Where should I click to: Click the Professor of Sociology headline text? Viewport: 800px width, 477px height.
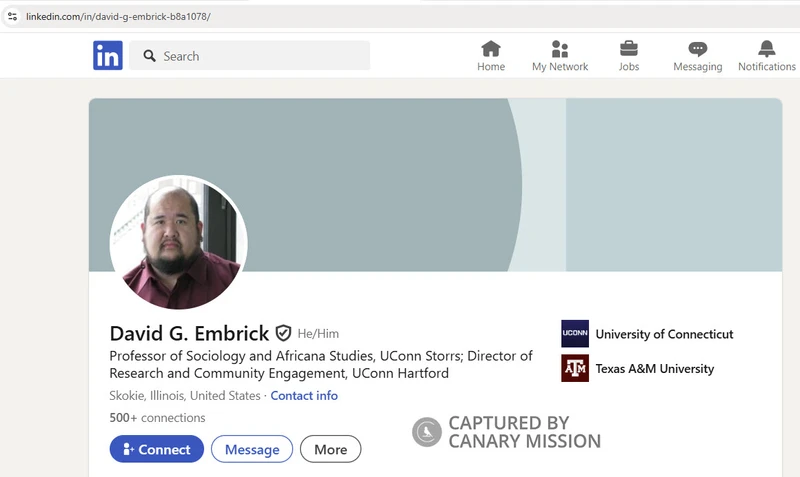[x=321, y=364]
